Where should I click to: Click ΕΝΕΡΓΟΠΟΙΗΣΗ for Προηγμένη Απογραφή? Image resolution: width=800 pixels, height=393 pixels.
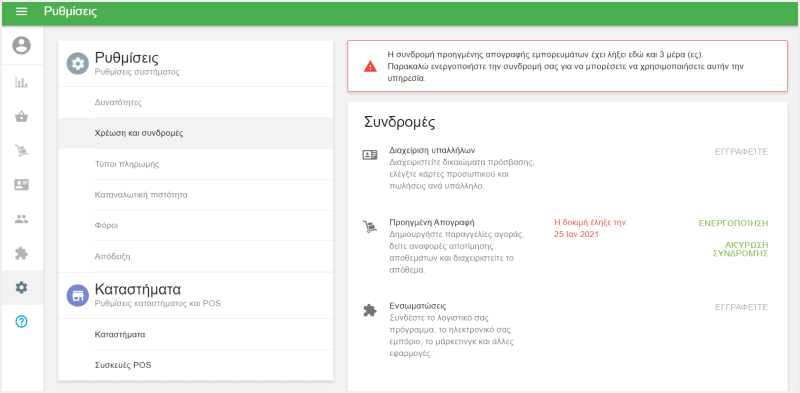coord(733,223)
